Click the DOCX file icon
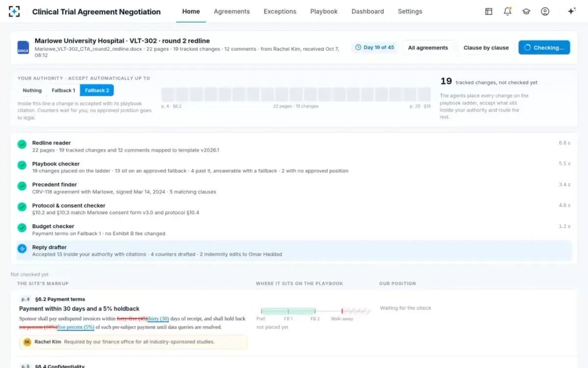588x368 pixels. tap(23, 48)
